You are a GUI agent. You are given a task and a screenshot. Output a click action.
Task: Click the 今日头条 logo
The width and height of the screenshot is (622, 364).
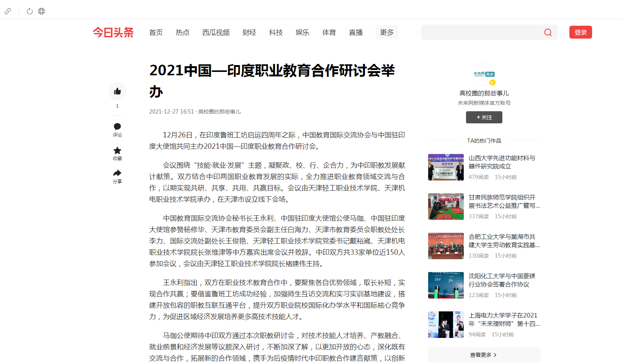tap(113, 33)
